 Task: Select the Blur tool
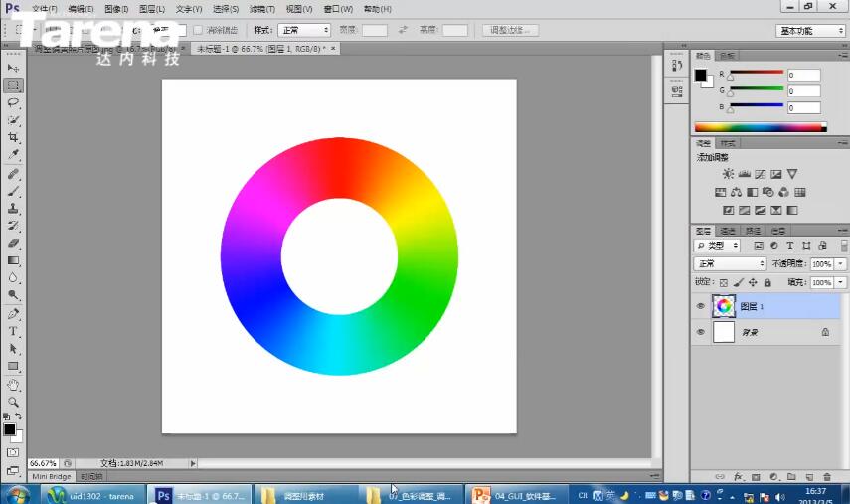pos(14,278)
